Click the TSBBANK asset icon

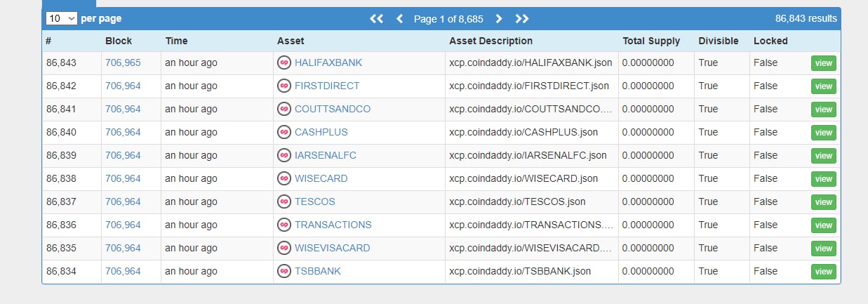[x=284, y=271]
